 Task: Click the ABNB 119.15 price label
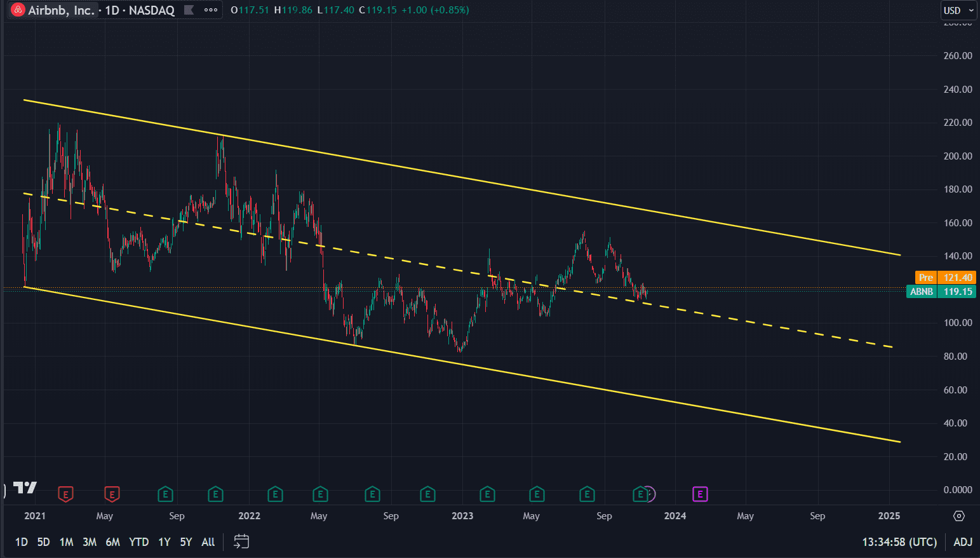(x=941, y=292)
